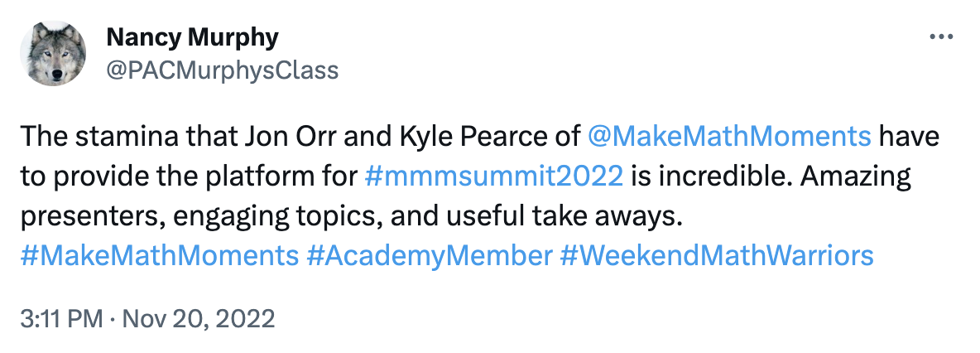The image size is (980, 353).
Task: Click the Nov 20, 2022 date
Action: (x=197, y=318)
